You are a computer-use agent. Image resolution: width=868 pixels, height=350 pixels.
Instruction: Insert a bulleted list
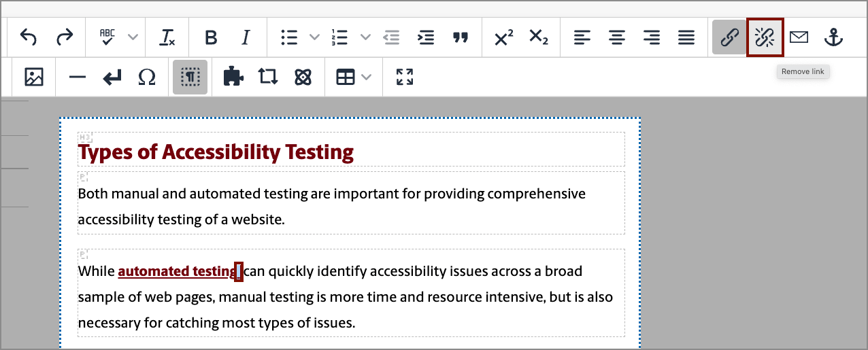(290, 37)
